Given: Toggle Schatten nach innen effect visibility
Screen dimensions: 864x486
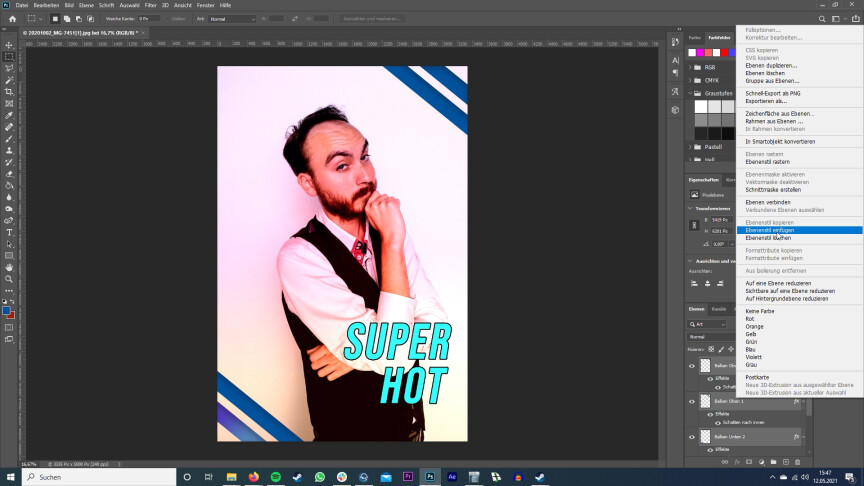Looking at the screenshot, I should point(717,423).
